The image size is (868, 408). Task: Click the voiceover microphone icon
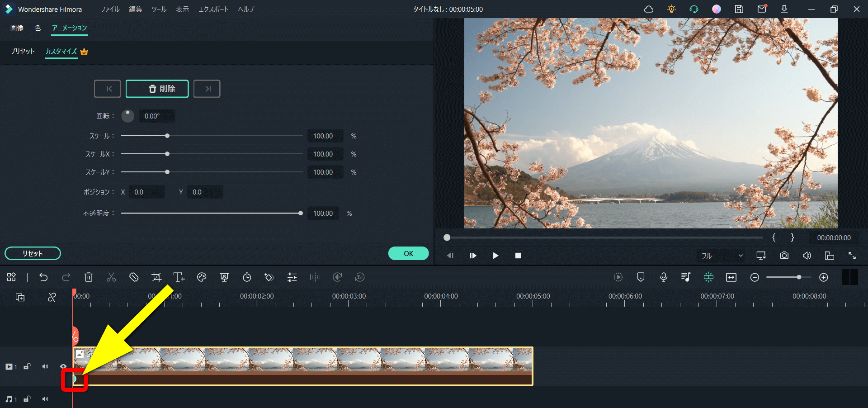(x=664, y=277)
